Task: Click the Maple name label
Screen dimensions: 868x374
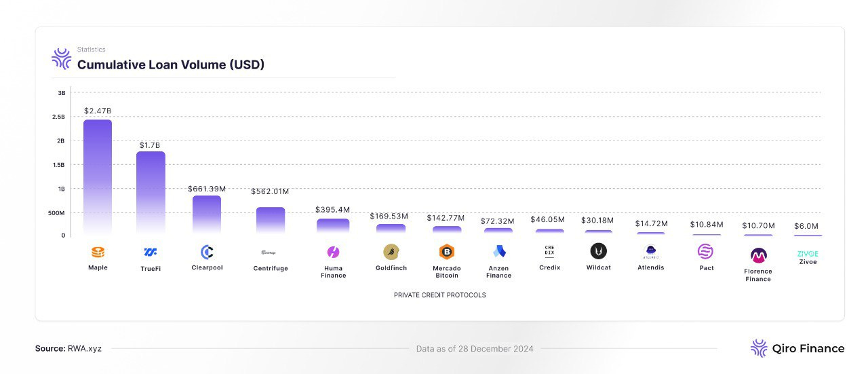Action: point(98,267)
